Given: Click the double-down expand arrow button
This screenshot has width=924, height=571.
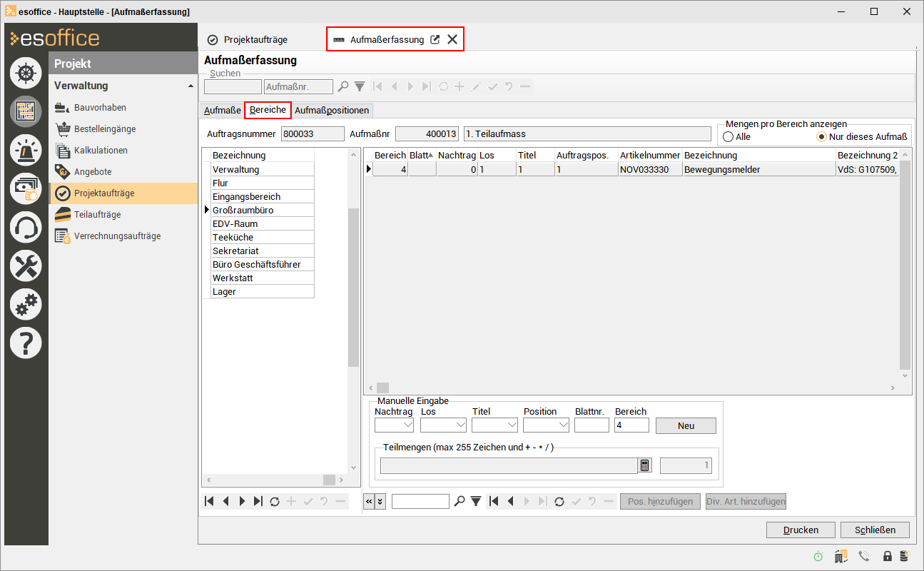Looking at the screenshot, I should [x=380, y=501].
